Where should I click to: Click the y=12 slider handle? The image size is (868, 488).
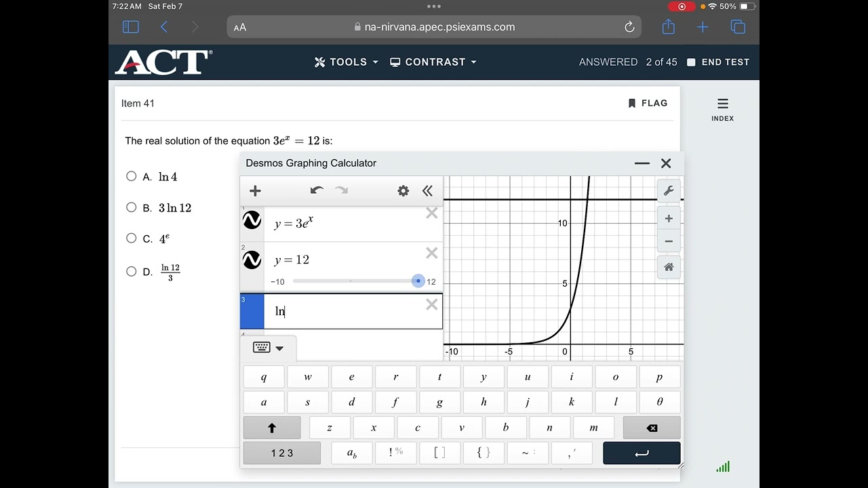(418, 281)
